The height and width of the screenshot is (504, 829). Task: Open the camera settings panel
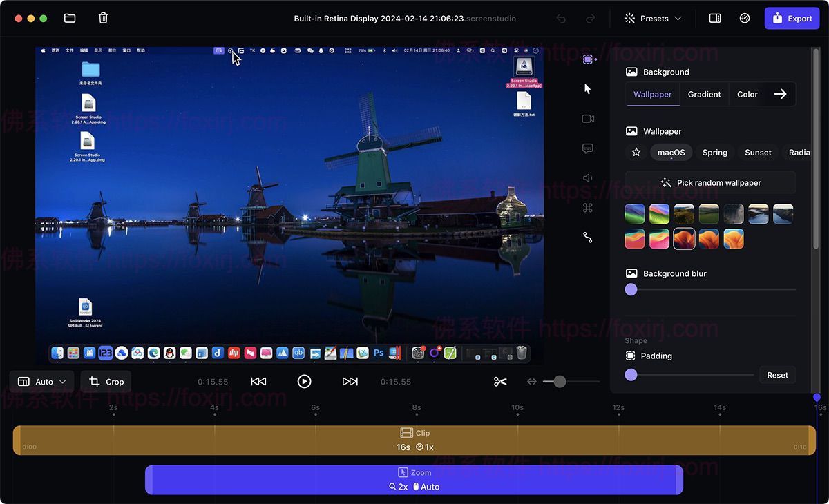(587, 118)
